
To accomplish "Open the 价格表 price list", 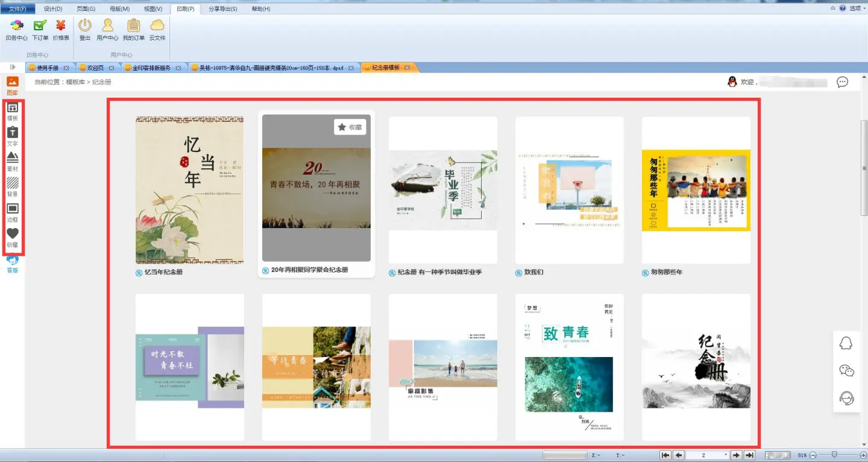I will pyautogui.click(x=61, y=30).
